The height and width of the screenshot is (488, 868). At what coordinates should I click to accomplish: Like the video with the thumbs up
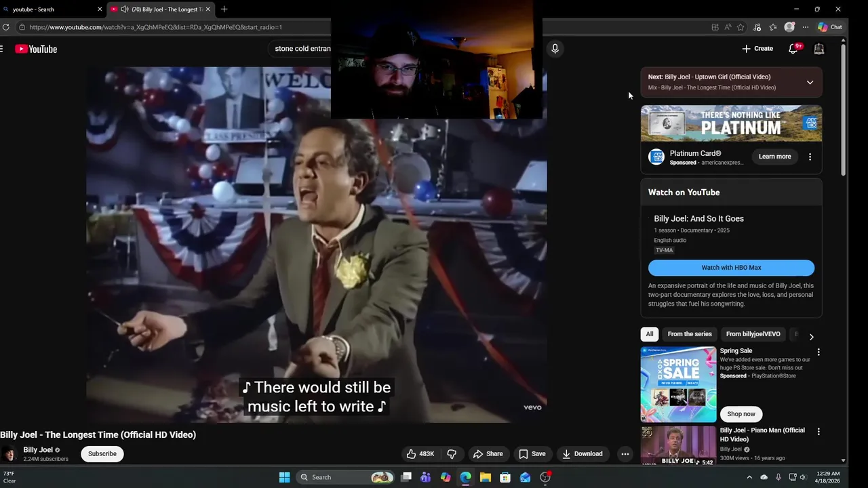420,454
